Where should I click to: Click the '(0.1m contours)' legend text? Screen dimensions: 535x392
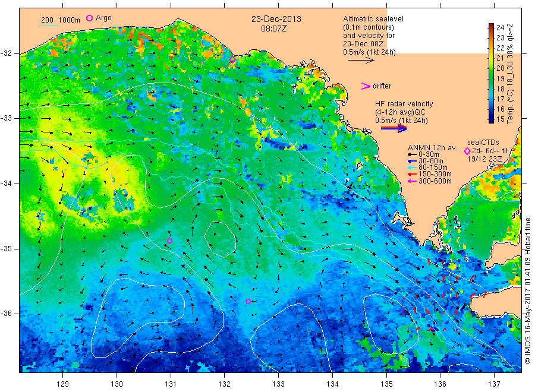(369, 27)
